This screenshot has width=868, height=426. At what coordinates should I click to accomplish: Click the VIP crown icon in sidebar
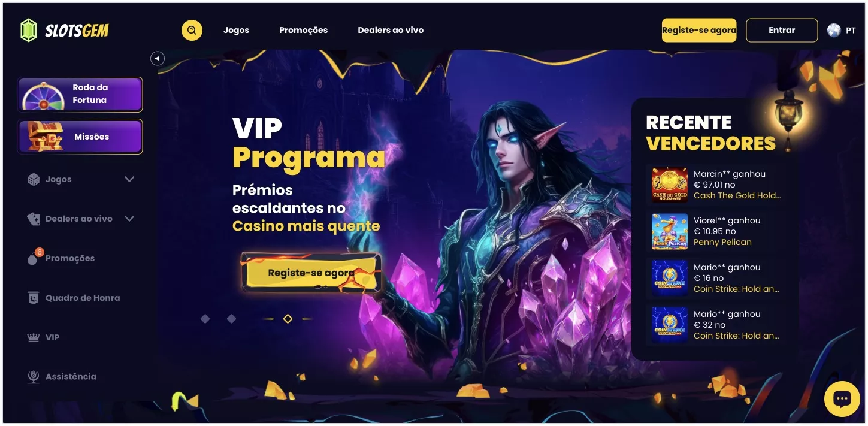34,337
